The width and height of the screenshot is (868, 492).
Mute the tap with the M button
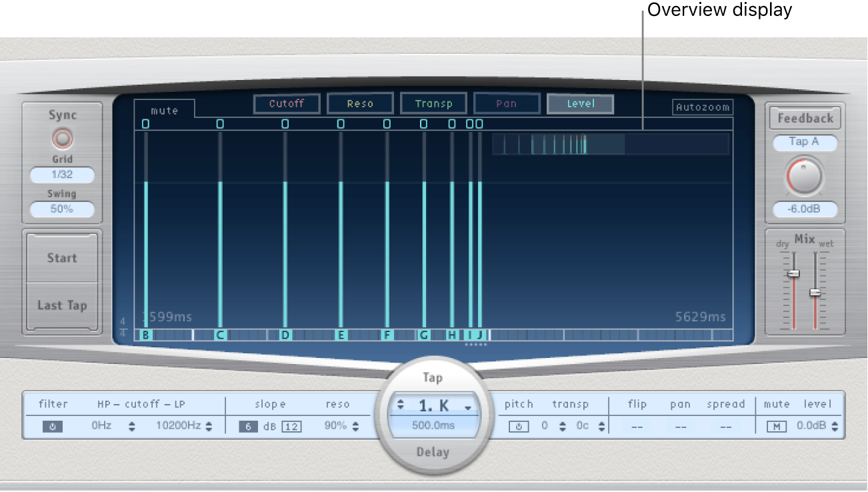pos(775,427)
